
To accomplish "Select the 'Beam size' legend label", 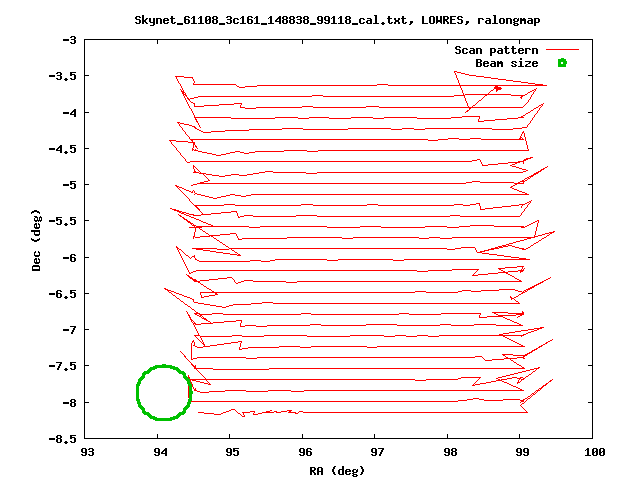I will pos(506,63).
